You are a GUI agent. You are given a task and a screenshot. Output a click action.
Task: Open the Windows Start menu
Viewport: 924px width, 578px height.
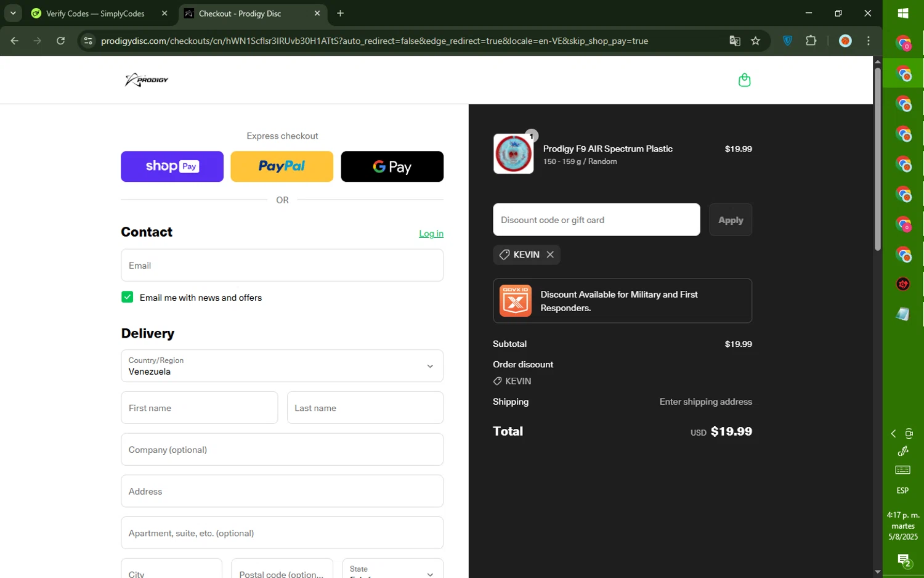click(x=903, y=13)
